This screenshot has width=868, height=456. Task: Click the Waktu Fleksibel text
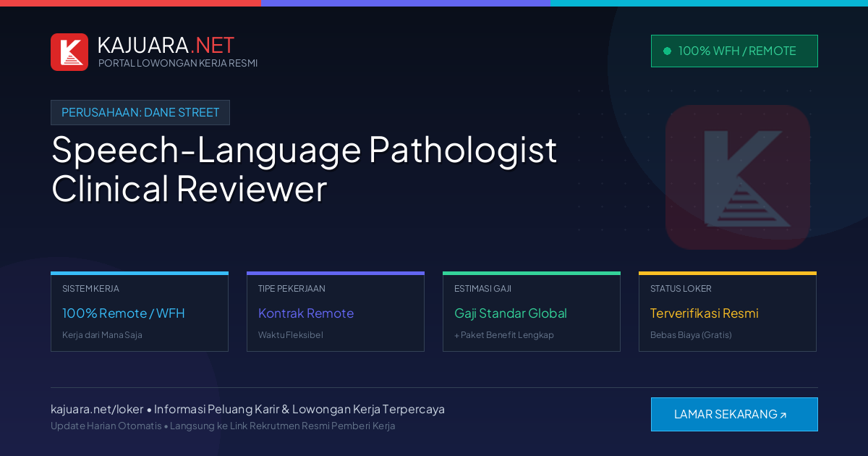click(x=291, y=335)
